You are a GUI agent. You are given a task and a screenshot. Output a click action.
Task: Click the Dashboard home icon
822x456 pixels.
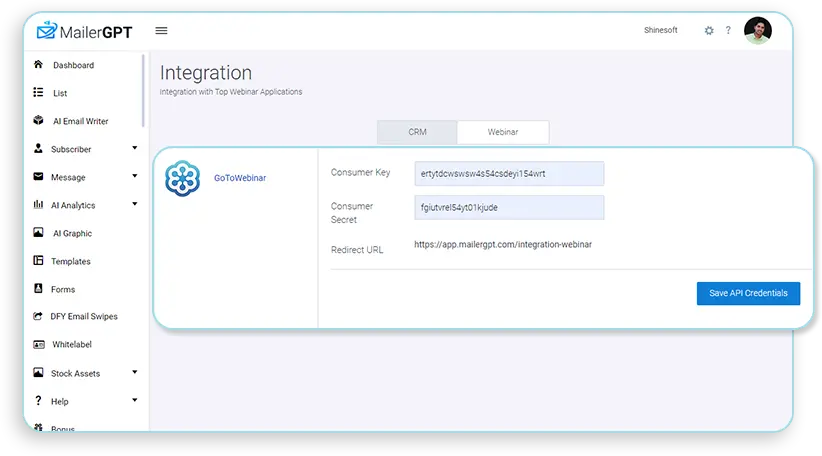click(38, 65)
